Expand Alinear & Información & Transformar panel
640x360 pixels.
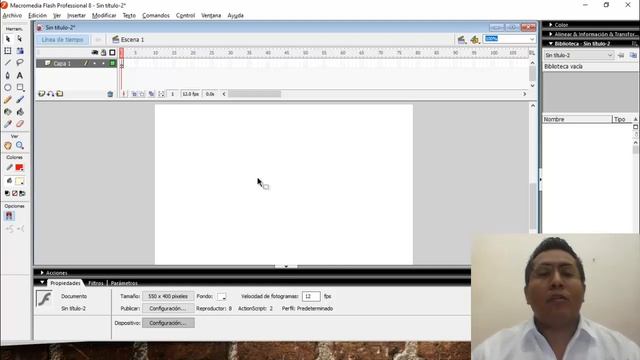click(551, 34)
